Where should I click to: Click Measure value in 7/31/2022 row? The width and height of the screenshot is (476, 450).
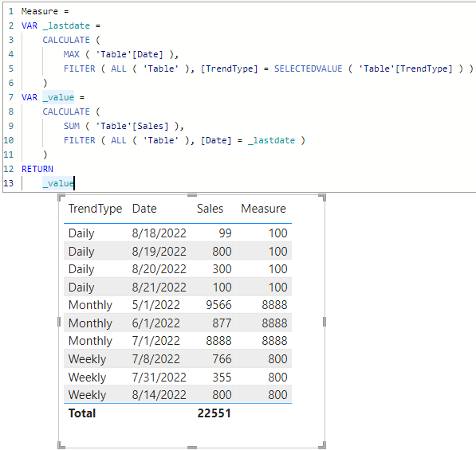[x=277, y=378]
